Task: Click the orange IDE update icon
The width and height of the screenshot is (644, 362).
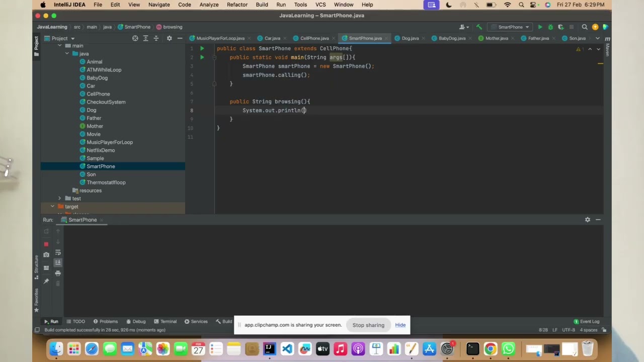Action: pos(595,27)
